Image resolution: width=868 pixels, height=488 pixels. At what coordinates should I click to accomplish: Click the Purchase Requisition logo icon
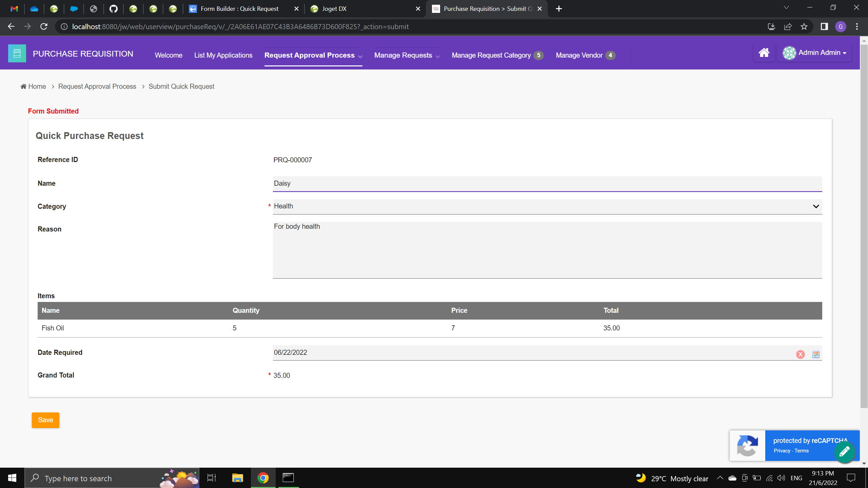pyautogui.click(x=17, y=54)
